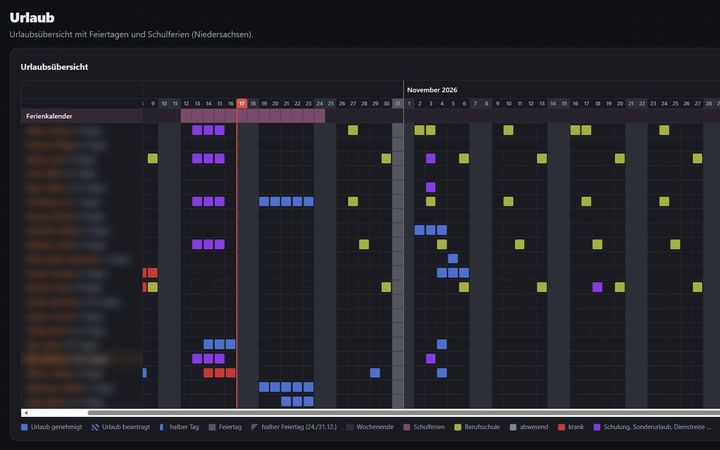Click the horizontal scrollbar thumb below the calendar
This screenshot has height=450, width=720.
tap(404, 413)
